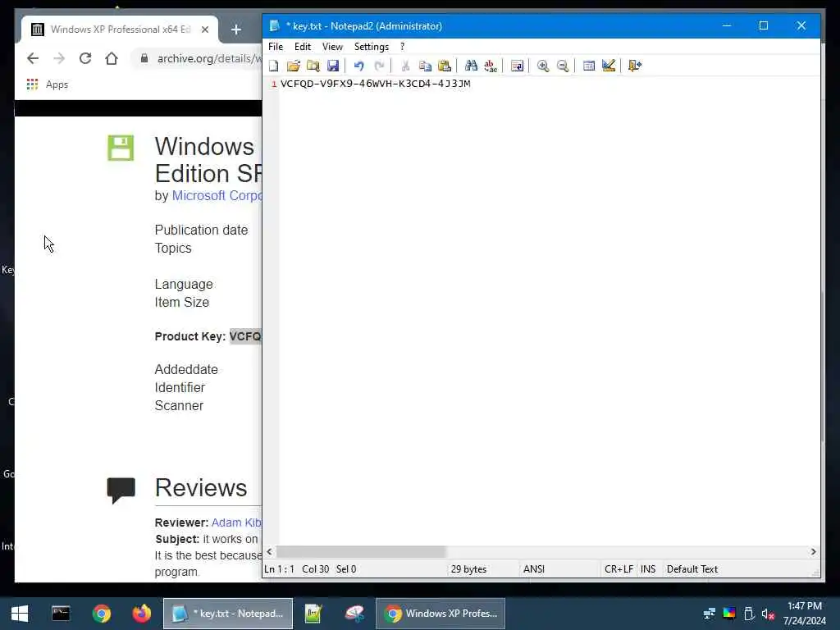
Task: Open the Apps bookmark shortcut in Chrome
Action: (47, 84)
